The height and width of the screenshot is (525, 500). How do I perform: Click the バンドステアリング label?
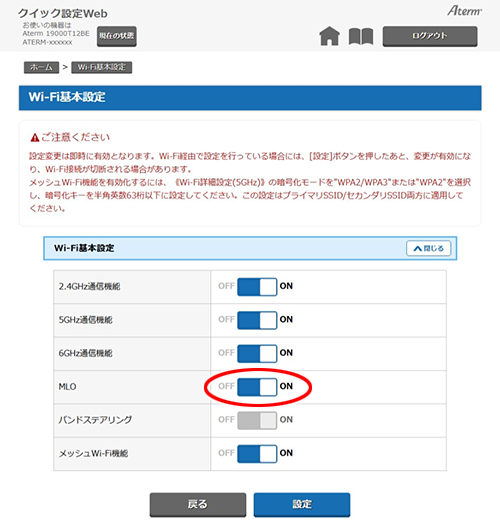pos(95,420)
